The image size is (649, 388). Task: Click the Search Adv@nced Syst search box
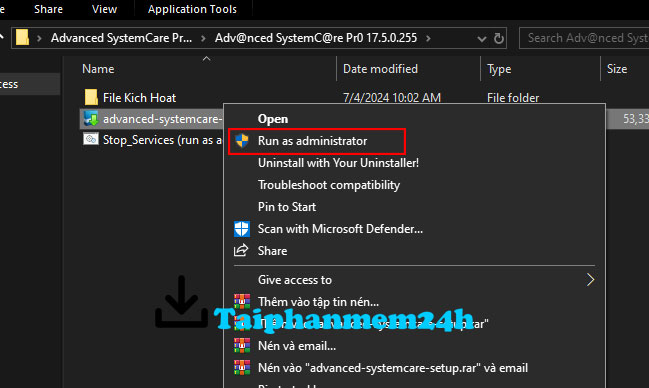pyautogui.click(x=584, y=38)
